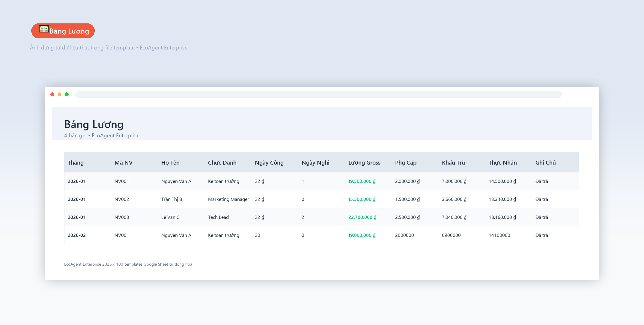Screen dimensions: 644x325
Task: Click the Ngày Công column header
Action: pos(269,162)
